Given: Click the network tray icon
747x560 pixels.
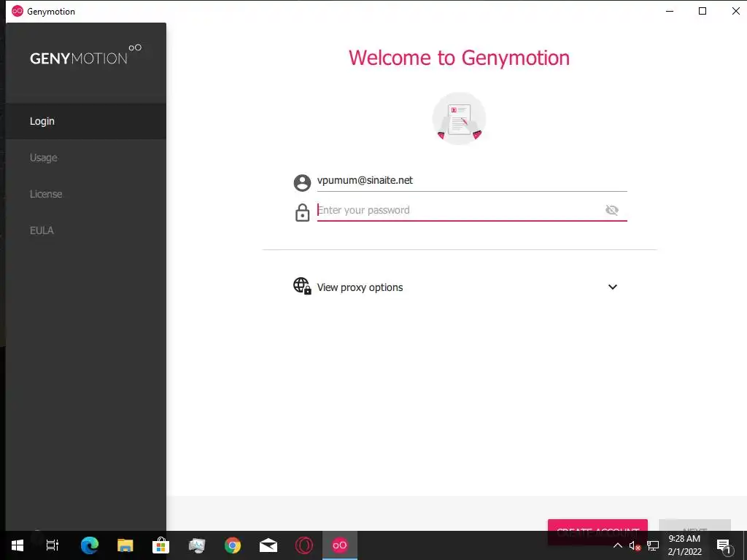Looking at the screenshot, I should pyautogui.click(x=653, y=545).
